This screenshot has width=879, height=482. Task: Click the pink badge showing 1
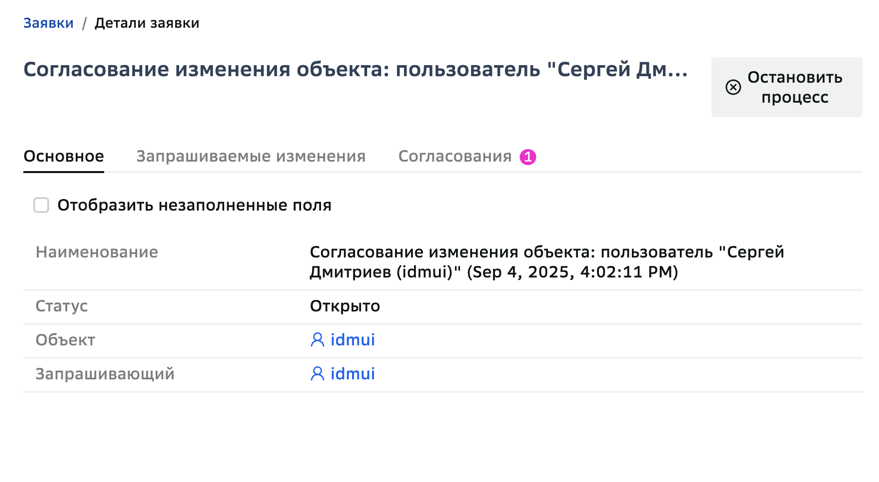(x=528, y=157)
